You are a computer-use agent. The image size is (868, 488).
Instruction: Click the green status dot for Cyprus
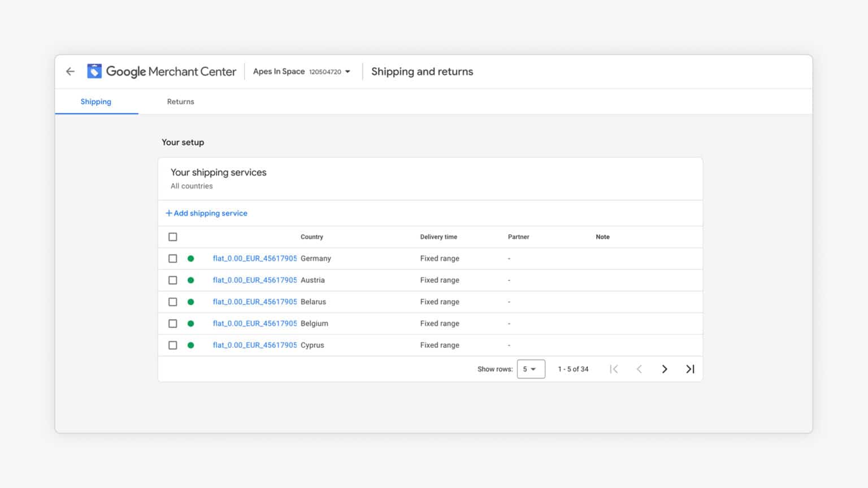(191, 345)
